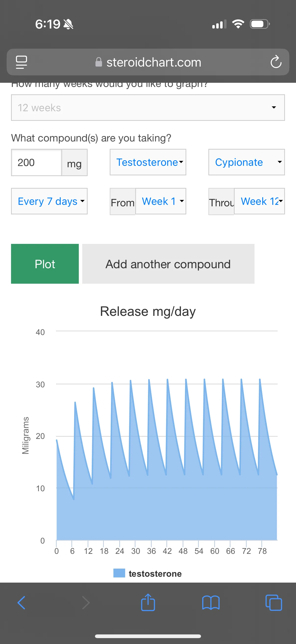The width and height of the screenshot is (296, 644).
Task: Change the Every 7 days frequency
Action: point(49,201)
